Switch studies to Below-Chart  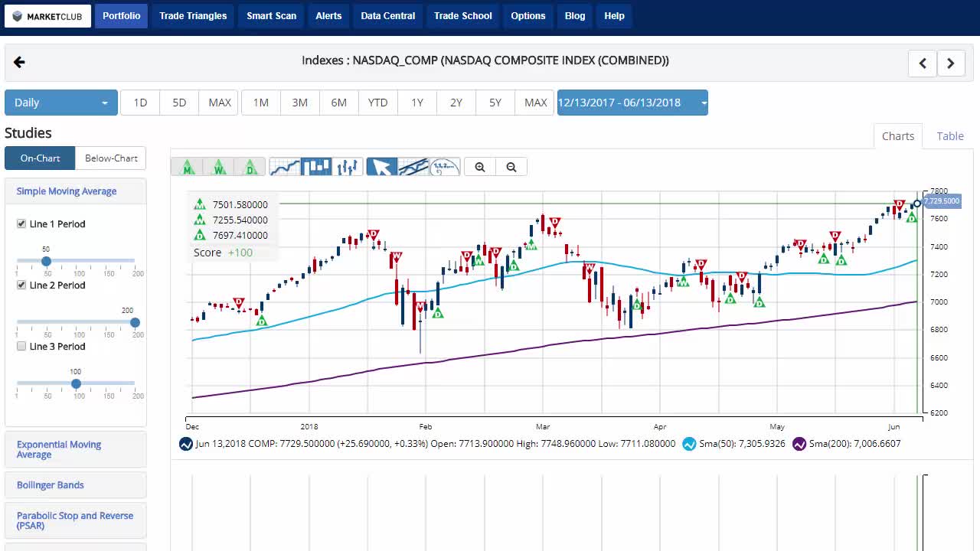pyautogui.click(x=111, y=158)
